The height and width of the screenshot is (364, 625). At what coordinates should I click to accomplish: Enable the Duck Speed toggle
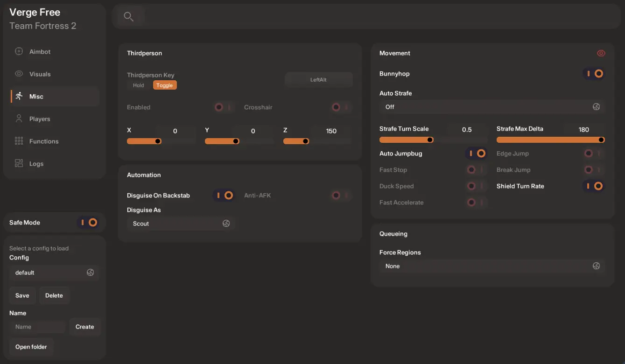(x=477, y=186)
